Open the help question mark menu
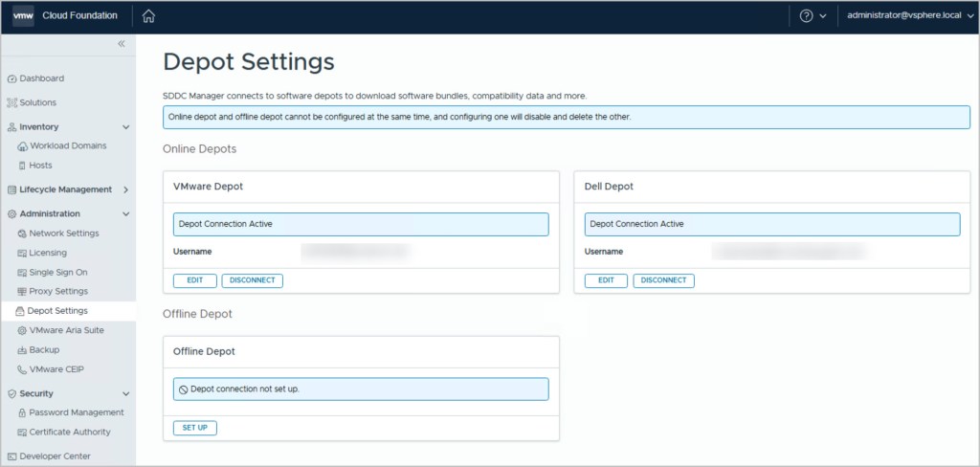Image resolution: width=980 pixels, height=467 pixels. 806,16
